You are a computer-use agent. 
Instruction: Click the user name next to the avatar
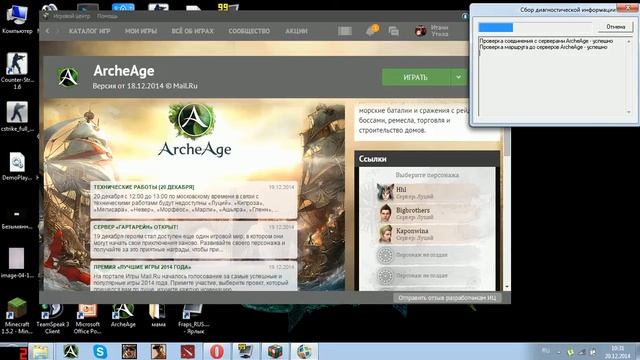pyautogui.click(x=440, y=31)
